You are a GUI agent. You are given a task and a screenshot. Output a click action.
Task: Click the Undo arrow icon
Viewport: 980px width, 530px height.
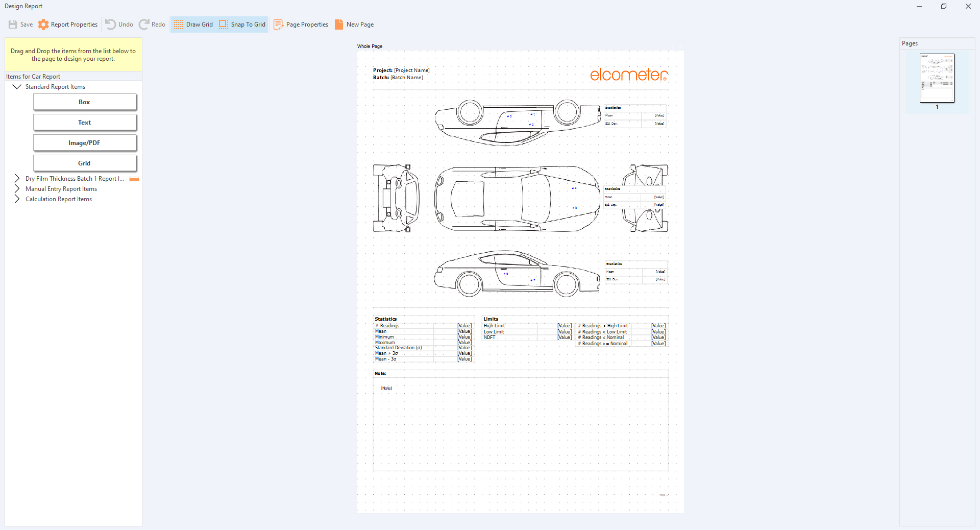(110, 25)
